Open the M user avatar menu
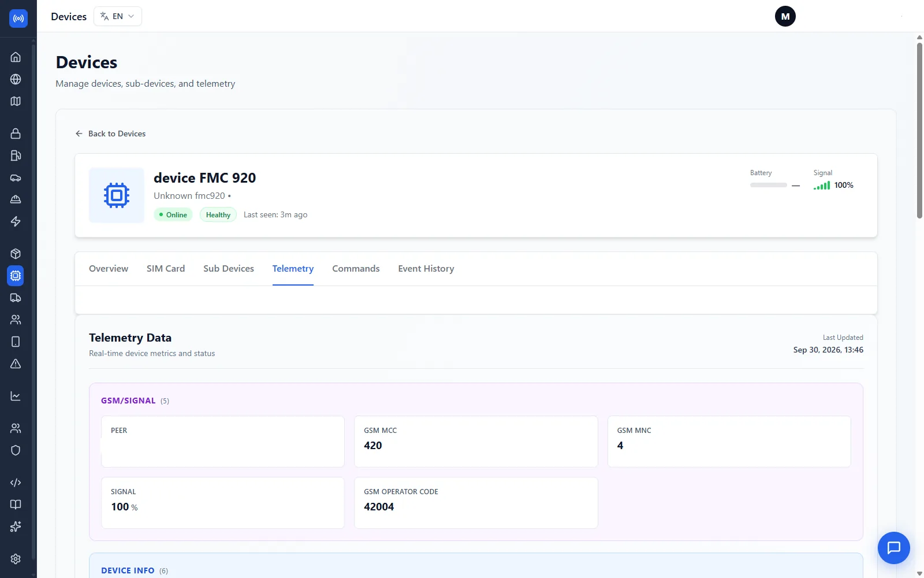The height and width of the screenshot is (578, 924). [x=785, y=16]
